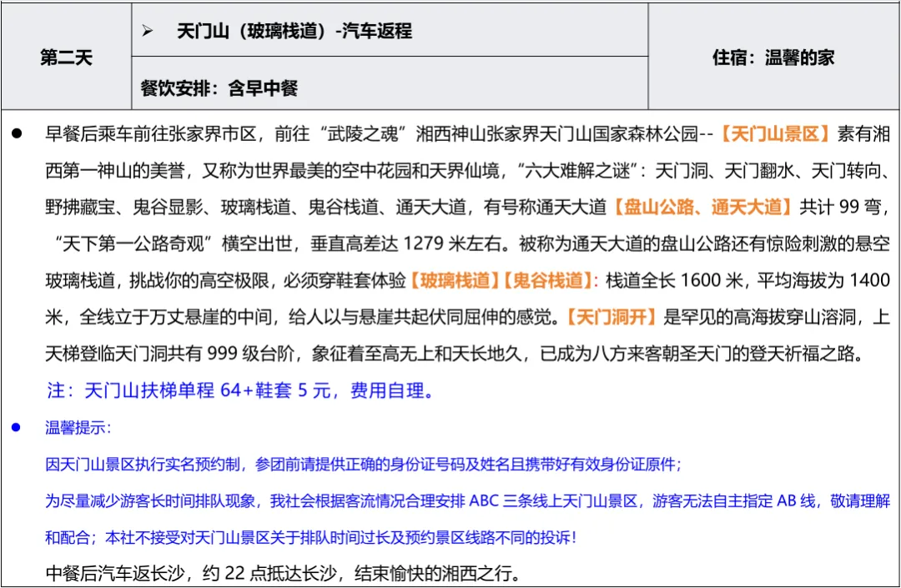901x588 pixels.
Task: Click the orange 【天门山景区】 label
Action: pyautogui.click(x=774, y=134)
